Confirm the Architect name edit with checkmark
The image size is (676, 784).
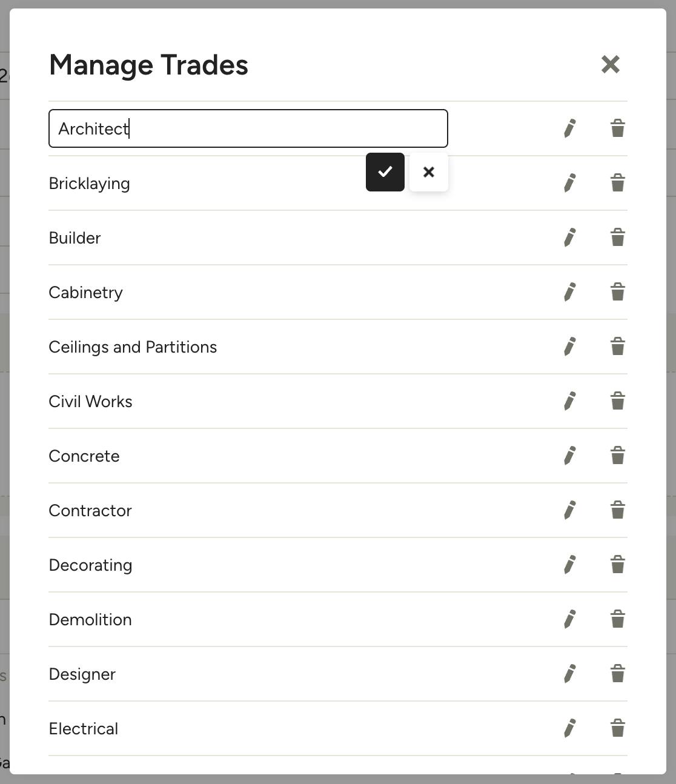(385, 172)
